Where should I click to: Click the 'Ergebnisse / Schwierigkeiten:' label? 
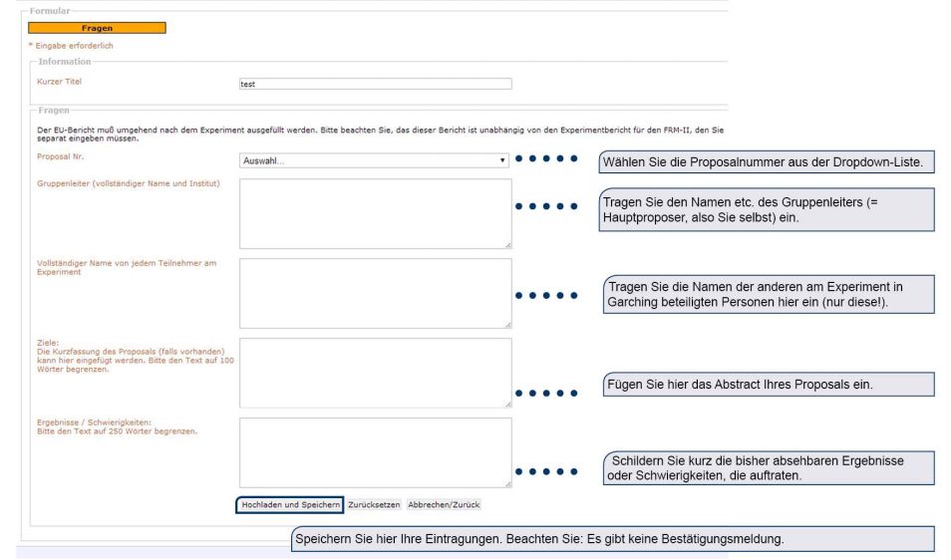(x=94, y=422)
